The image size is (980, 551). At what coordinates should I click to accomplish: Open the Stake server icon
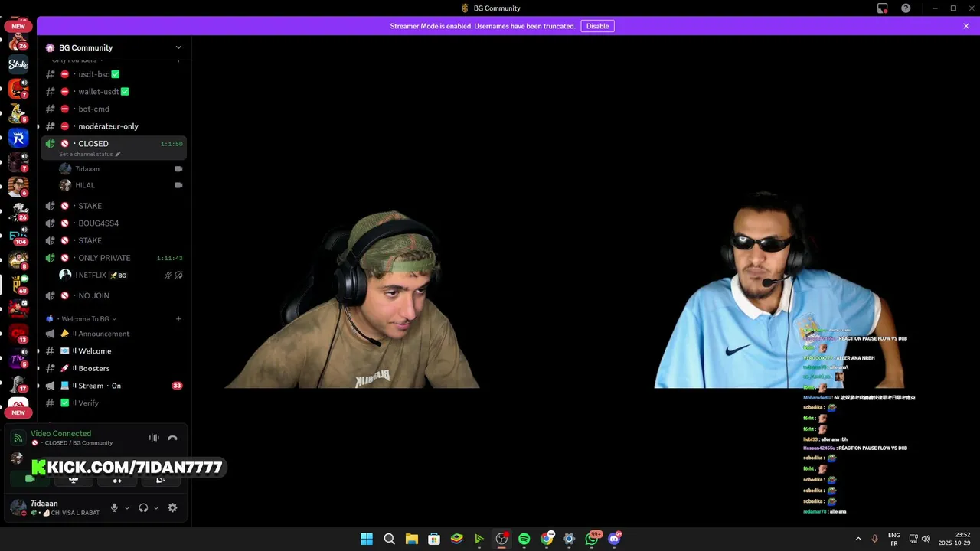(18, 64)
